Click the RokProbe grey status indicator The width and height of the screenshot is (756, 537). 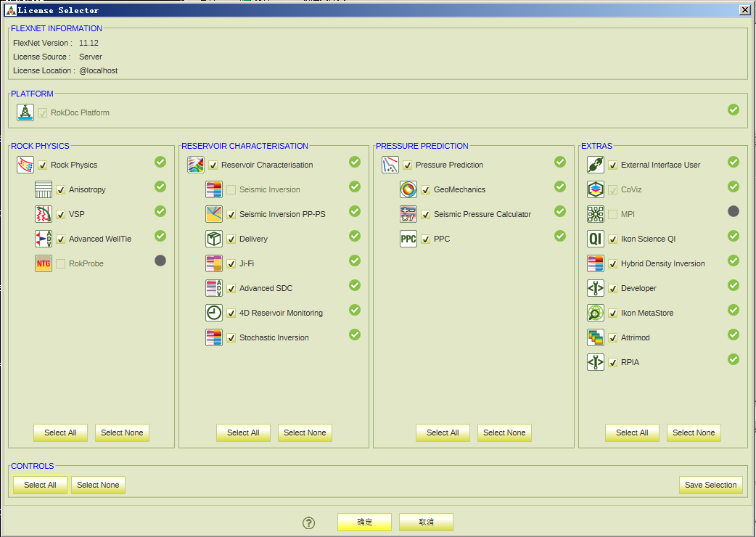[x=160, y=261]
